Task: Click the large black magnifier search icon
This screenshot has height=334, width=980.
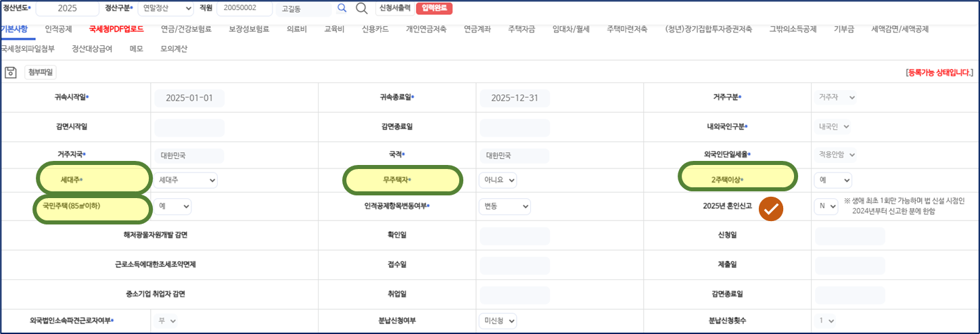Action: point(361,8)
